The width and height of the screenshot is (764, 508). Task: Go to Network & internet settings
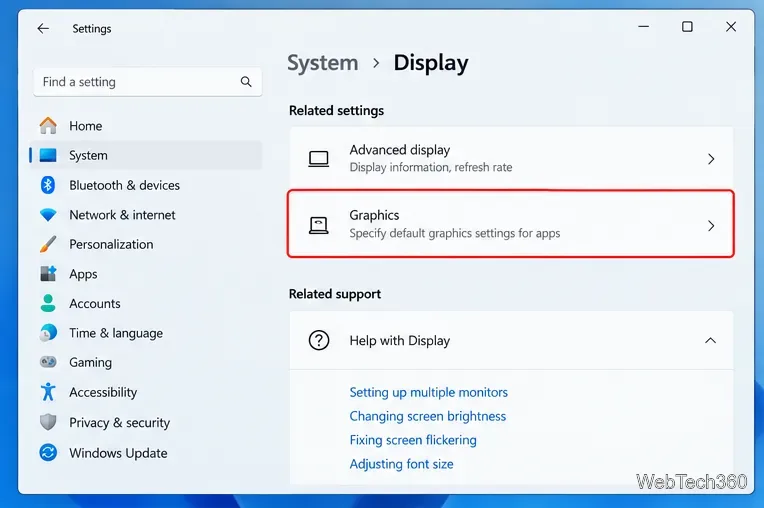point(146,215)
